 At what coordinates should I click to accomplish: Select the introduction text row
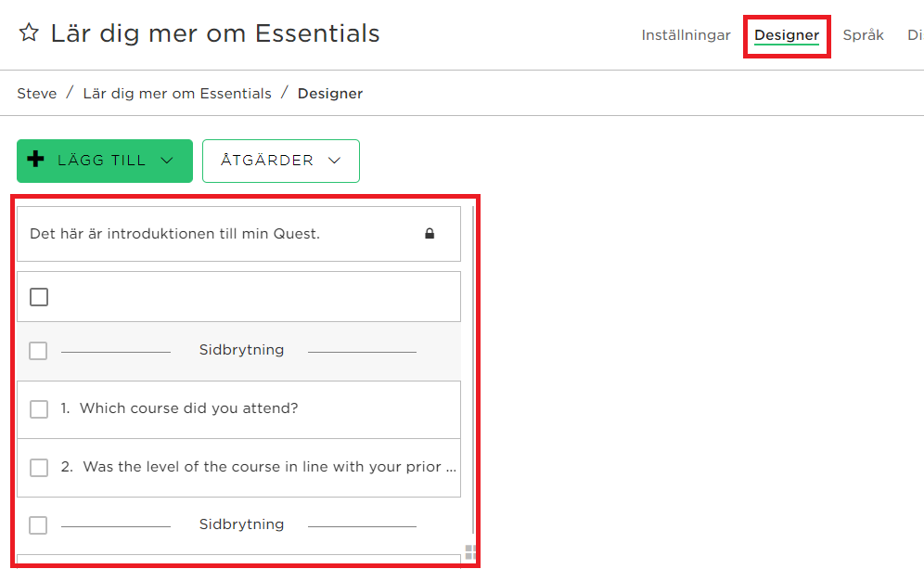click(x=238, y=234)
